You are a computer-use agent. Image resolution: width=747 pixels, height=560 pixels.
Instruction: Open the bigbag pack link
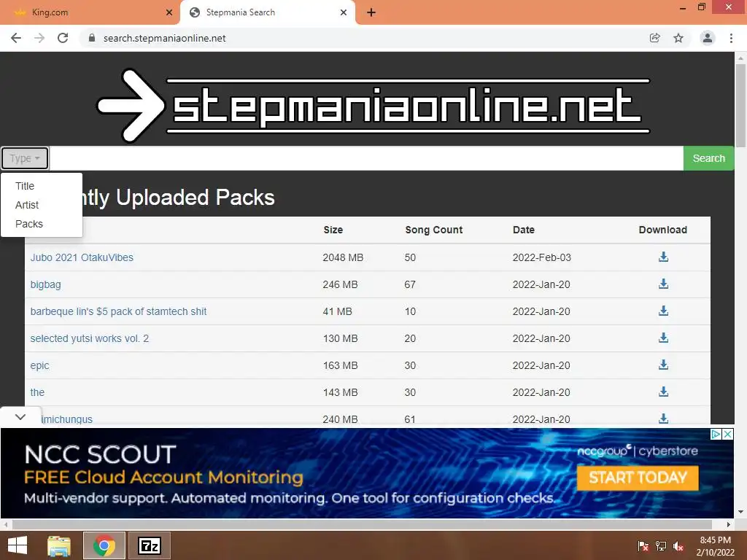pos(46,284)
